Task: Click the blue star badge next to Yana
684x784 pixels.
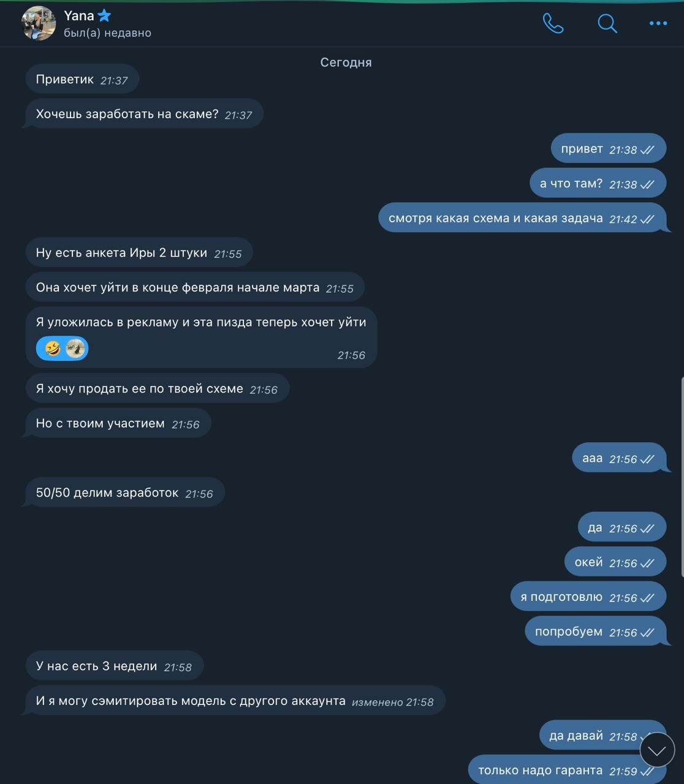Action: tap(105, 15)
